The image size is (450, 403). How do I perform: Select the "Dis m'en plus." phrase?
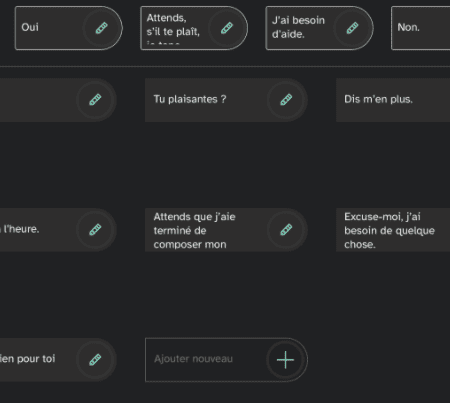[x=378, y=99]
